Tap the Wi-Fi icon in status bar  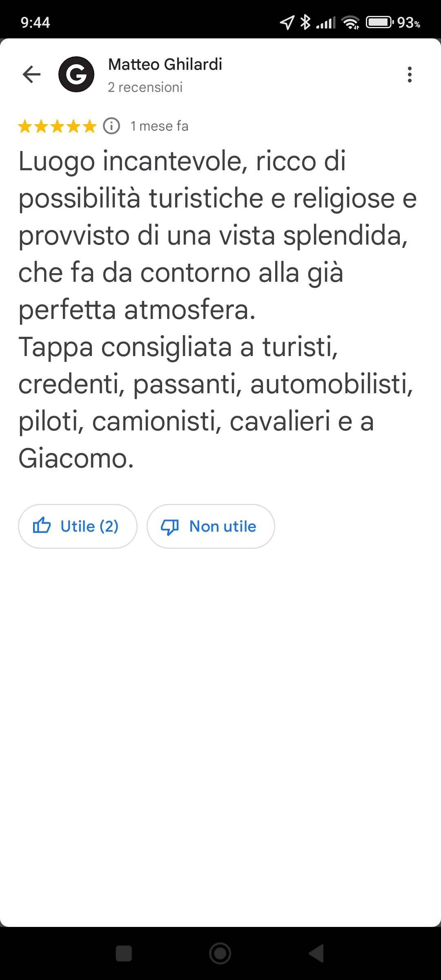pyautogui.click(x=351, y=22)
